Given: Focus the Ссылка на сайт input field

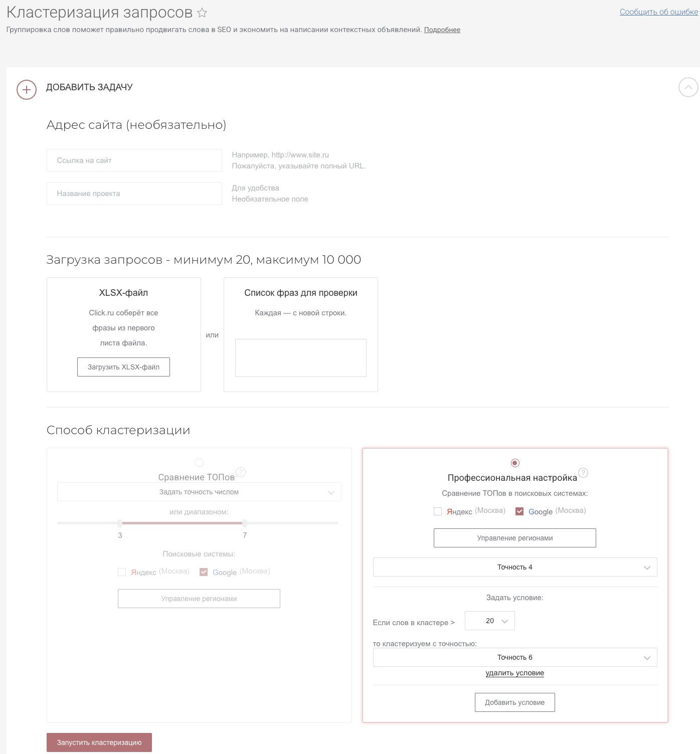Looking at the screenshot, I should [x=134, y=160].
